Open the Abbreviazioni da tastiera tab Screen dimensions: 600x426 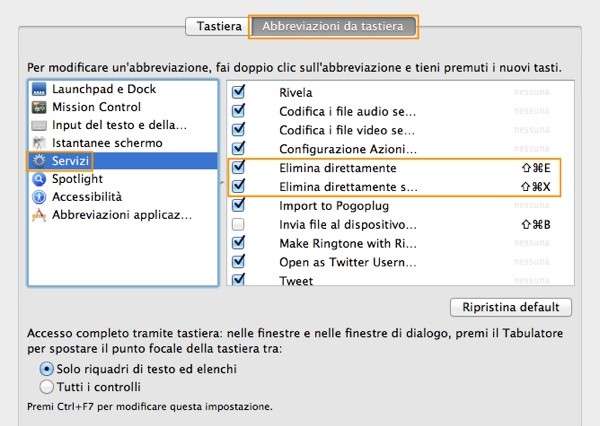tap(333, 27)
